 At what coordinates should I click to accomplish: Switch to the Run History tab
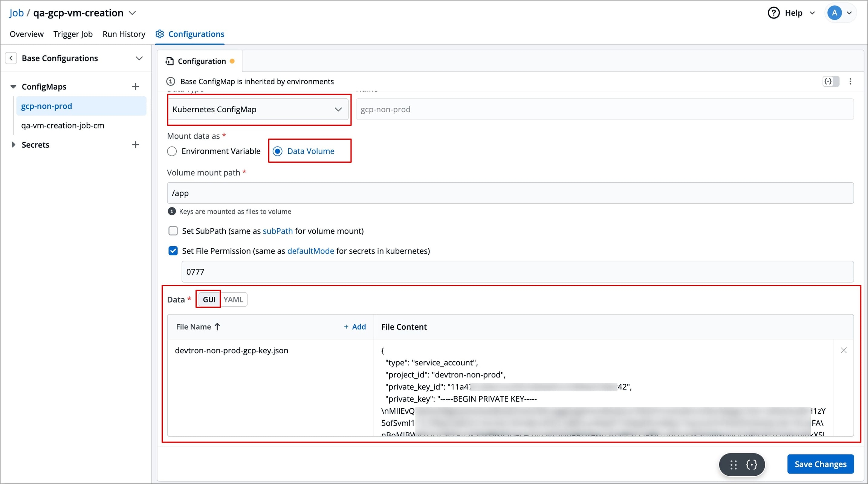pos(124,34)
